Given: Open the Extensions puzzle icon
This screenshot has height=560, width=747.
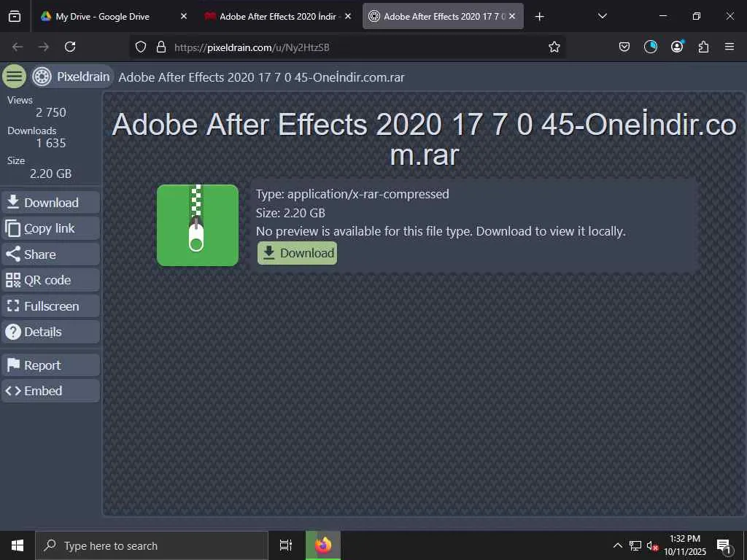Looking at the screenshot, I should click(x=703, y=47).
